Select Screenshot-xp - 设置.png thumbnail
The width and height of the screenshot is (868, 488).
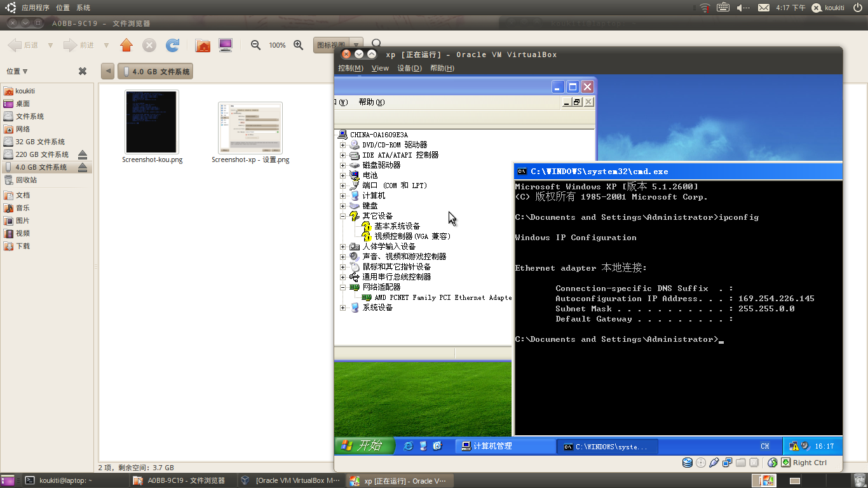pos(250,128)
